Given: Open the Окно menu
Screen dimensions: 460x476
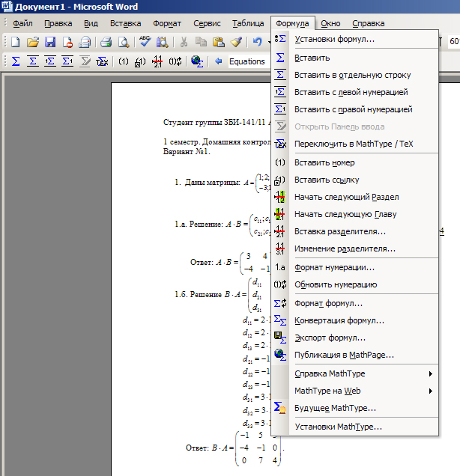Looking at the screenshot, I should [x=330, y=23].
